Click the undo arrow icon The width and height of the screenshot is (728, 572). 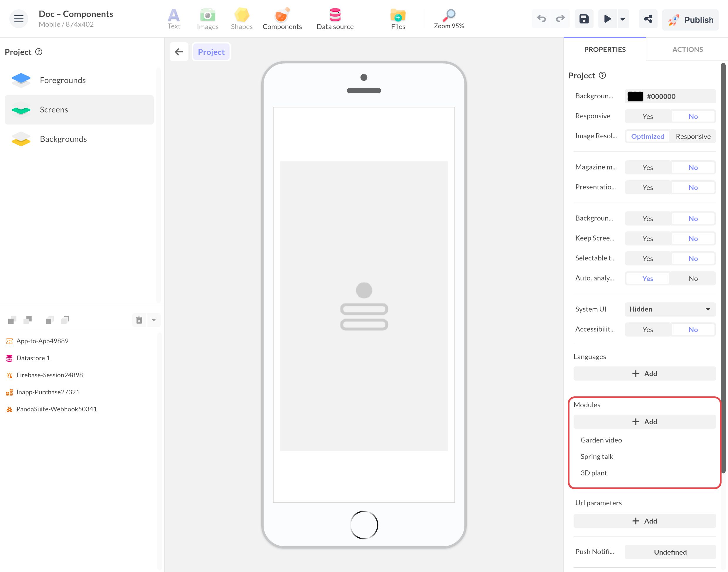tap(541, 19)
